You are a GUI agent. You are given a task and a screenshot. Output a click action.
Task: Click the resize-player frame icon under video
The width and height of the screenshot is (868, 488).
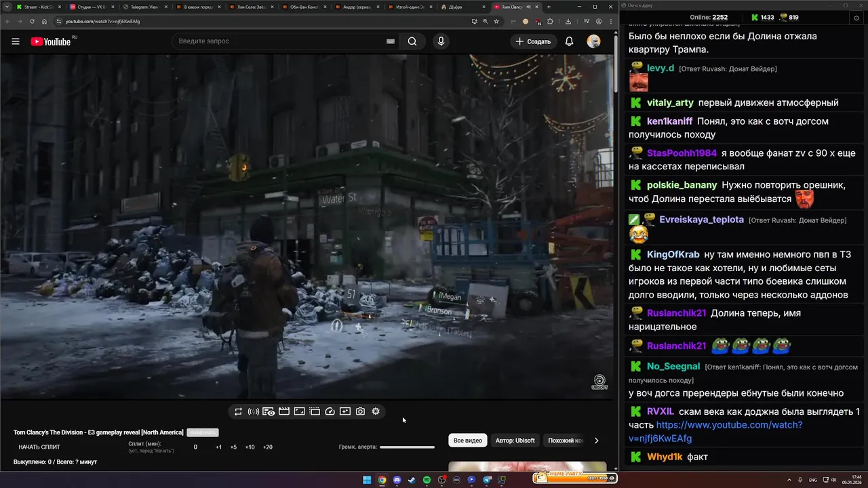coord(299,411)
